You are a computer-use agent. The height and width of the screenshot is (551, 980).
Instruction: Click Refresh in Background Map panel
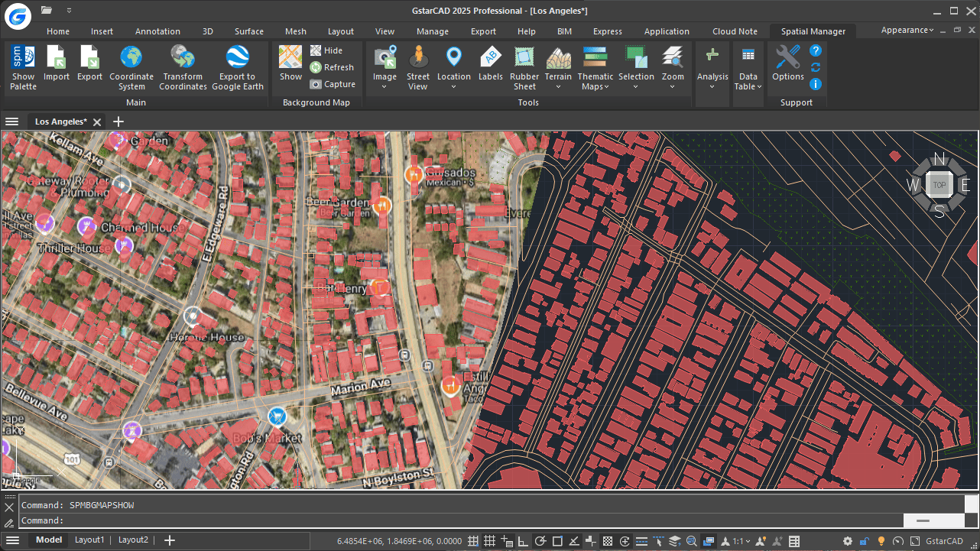332,67
